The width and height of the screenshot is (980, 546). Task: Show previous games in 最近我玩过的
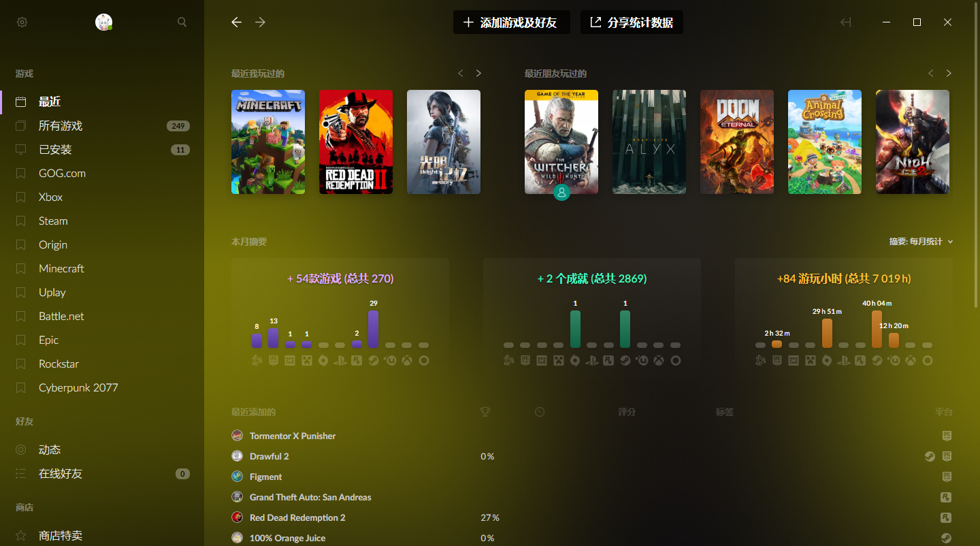click(x=461, y=74)
